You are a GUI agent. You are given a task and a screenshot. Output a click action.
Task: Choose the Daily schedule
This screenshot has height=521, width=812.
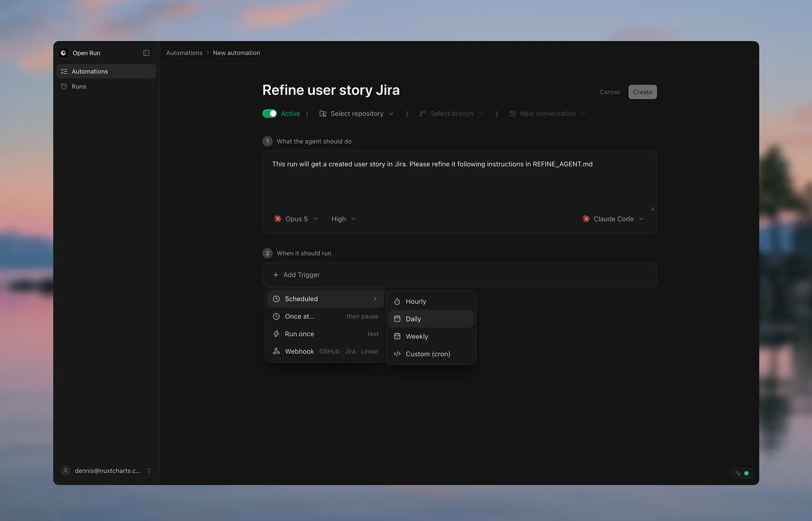click(431, 319)
